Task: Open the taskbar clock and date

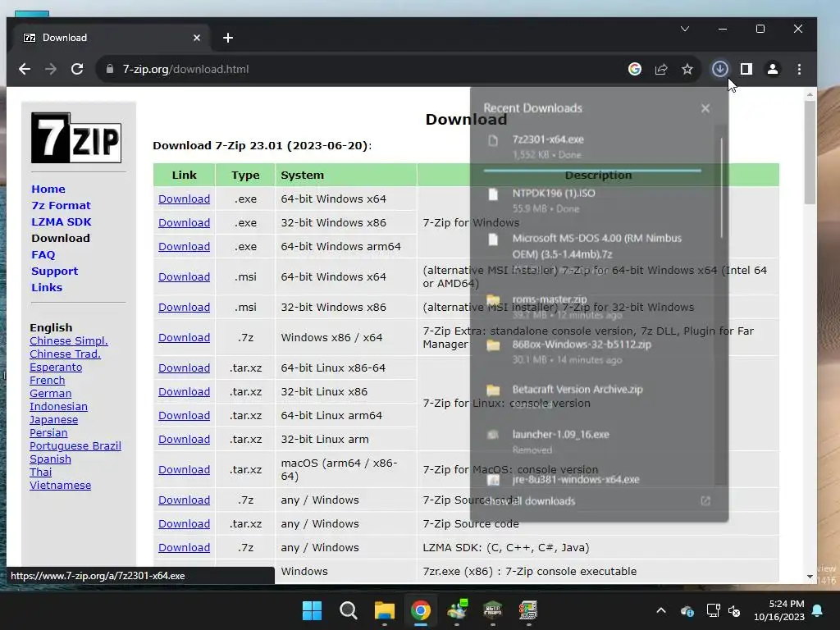Action: click(779, 610)
